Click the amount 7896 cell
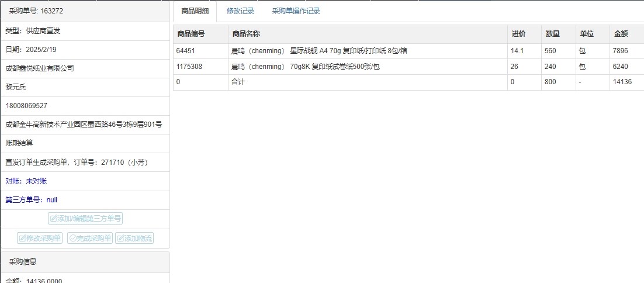This screenshot has height=283, width=644. pyautogui.click(x=627, y=51)
